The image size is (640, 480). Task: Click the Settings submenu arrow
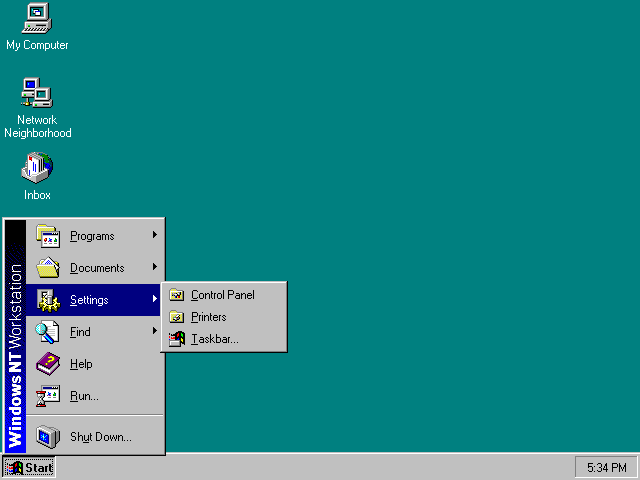click(155, 299)
